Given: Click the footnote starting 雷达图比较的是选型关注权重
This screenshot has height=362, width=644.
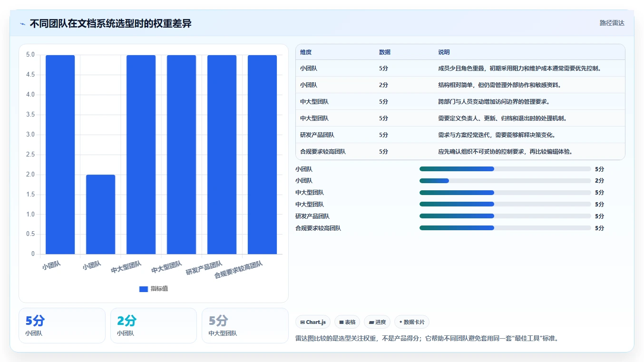Looking at the screenshot, I should coord(427,339).
